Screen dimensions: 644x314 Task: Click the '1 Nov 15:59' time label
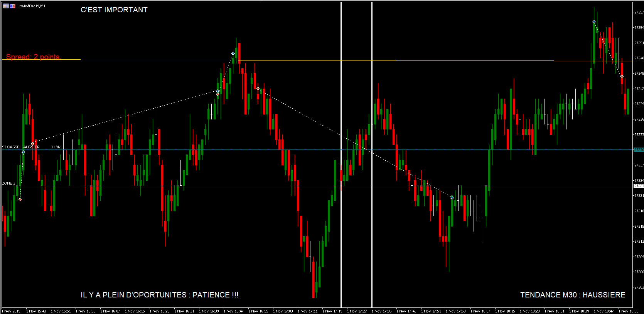[86, 311]
